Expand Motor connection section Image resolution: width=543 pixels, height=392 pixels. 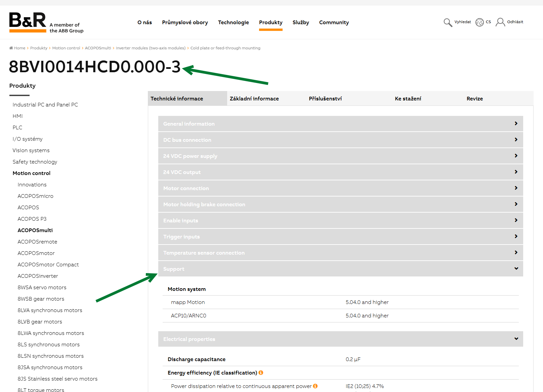340,188
